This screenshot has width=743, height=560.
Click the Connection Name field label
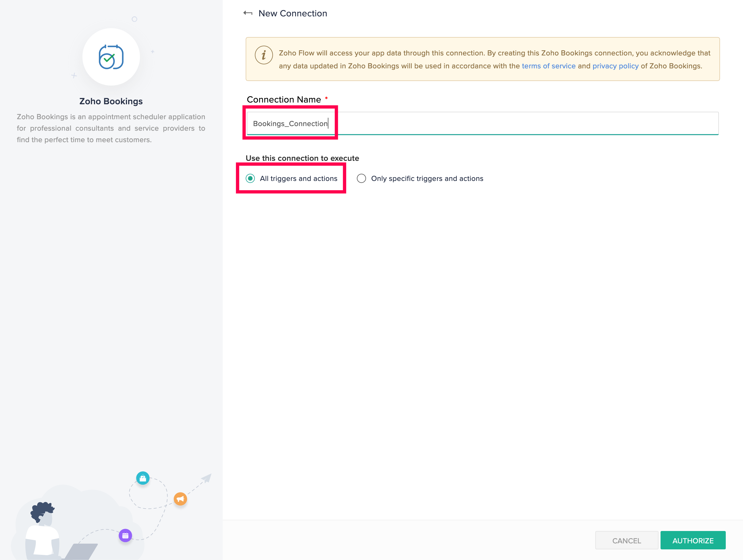(284, 99)
